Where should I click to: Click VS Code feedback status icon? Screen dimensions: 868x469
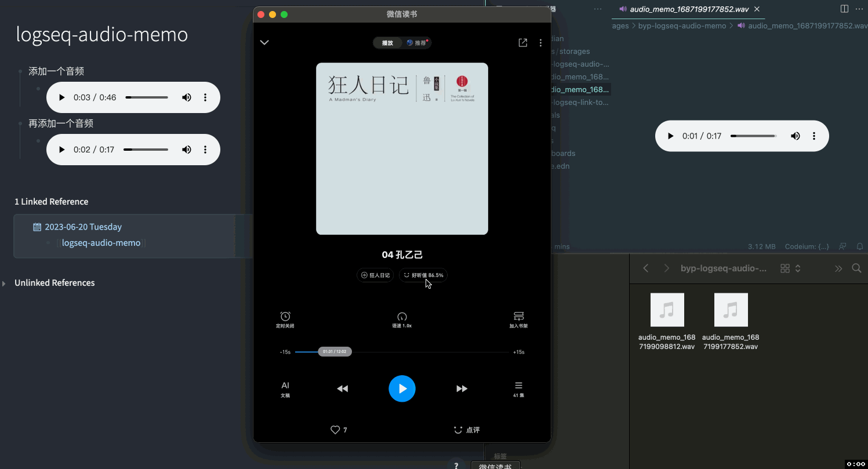[843, 246]
